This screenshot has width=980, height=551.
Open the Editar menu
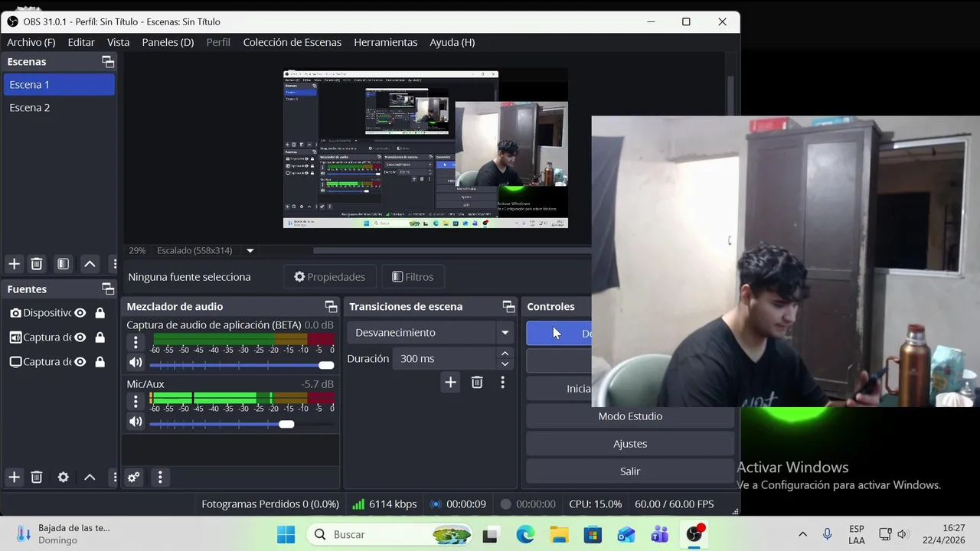(81, 42)
